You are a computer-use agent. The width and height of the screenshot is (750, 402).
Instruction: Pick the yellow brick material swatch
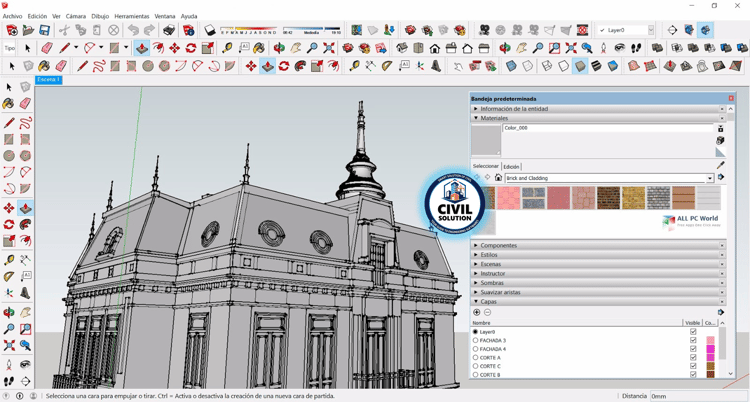[633, 198]
